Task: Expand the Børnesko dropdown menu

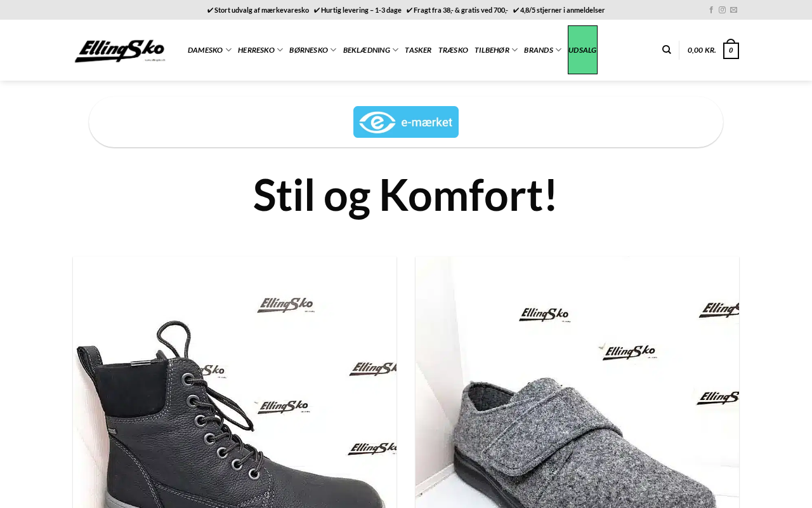Action: point(313,50)
